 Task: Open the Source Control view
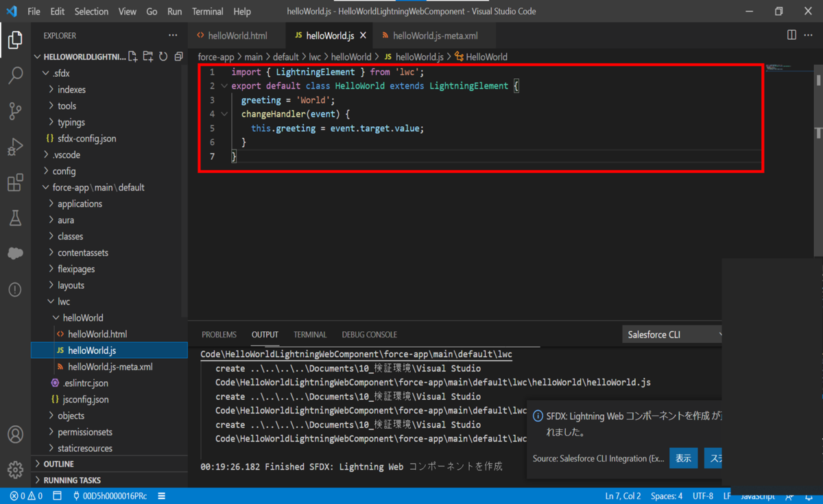pyautogui.click(x=15, y=111)
